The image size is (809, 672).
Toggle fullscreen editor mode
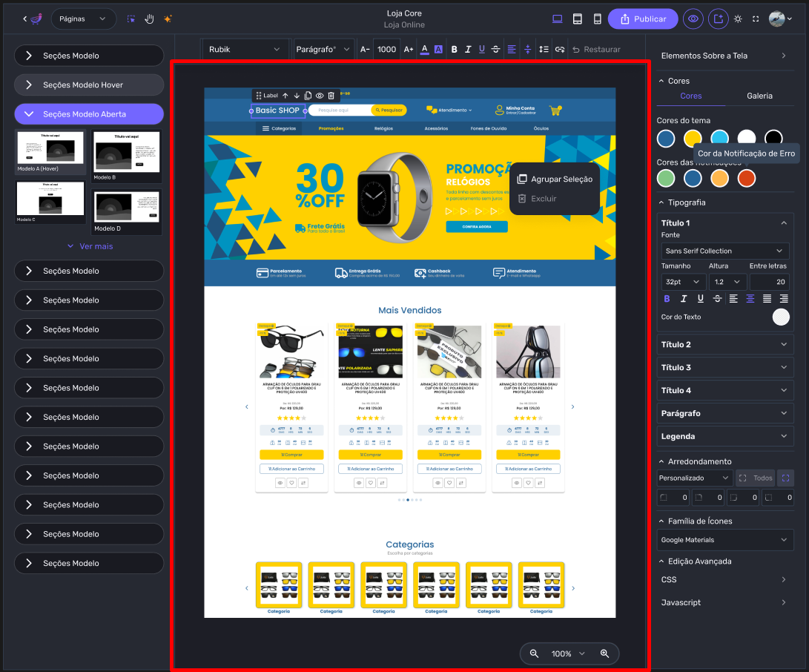click(756, 19)
